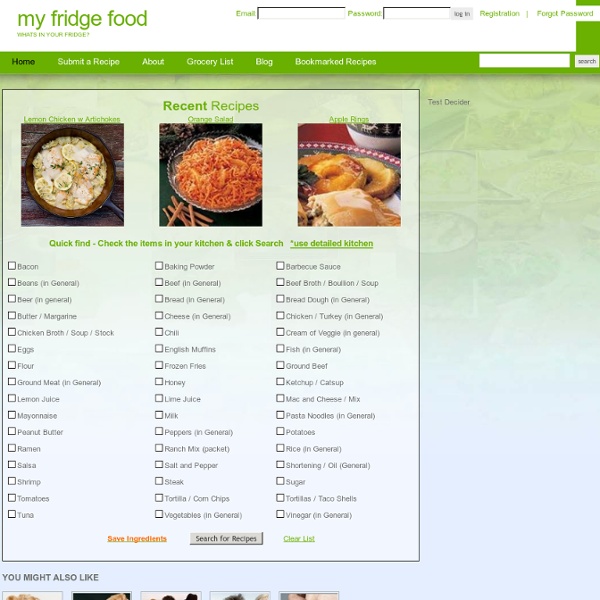Screen dimensions: 600x600
Task: Tick the Eggs checkbox
Action: pyautogui.click(x=12, y=349)
